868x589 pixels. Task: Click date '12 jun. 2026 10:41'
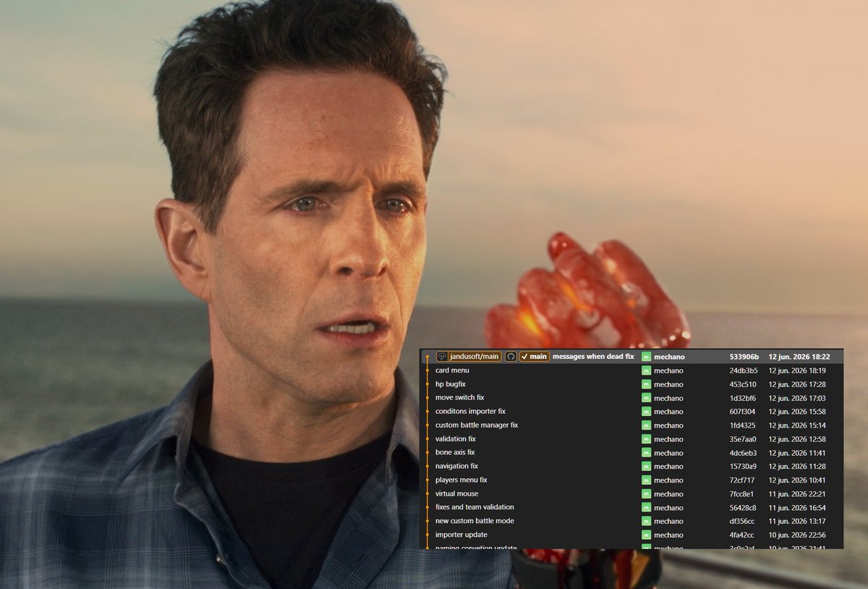click(797, 480)
